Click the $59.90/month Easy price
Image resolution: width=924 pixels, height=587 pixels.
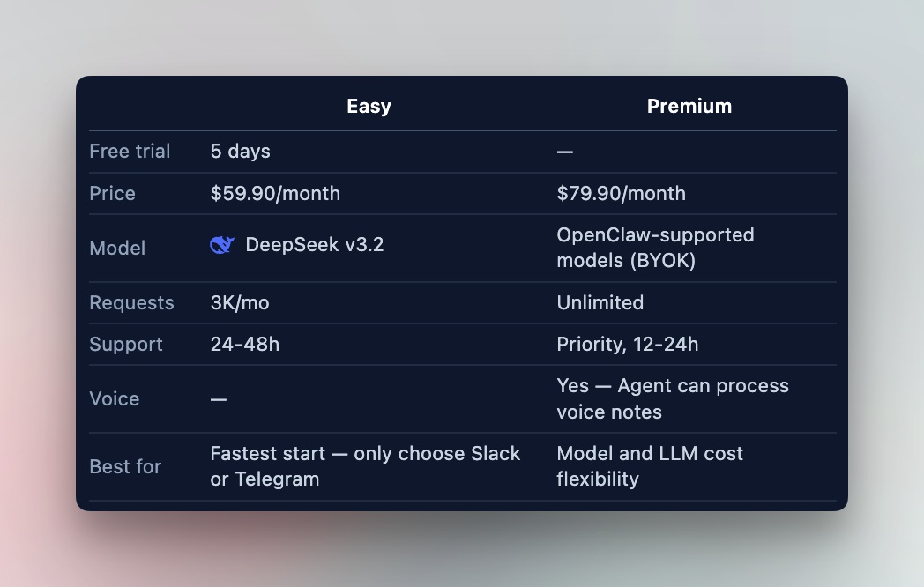[x=275, y=194]
